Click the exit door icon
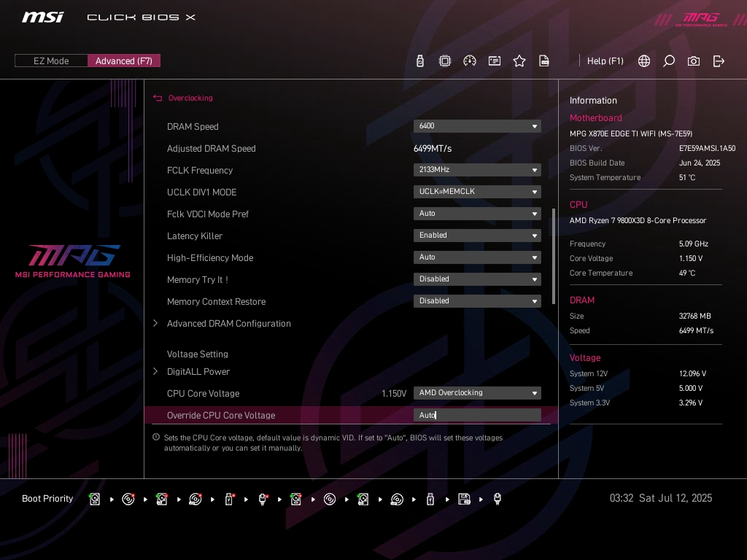Image resolution: width=747 pixels, height=560 pixels. click(x=719, y=61)
